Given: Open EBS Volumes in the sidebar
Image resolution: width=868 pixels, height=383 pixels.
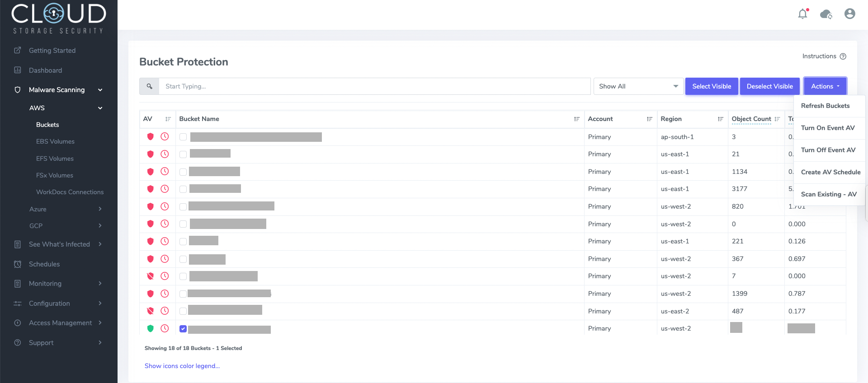Looking at the screenshot, I should point(55,141).
